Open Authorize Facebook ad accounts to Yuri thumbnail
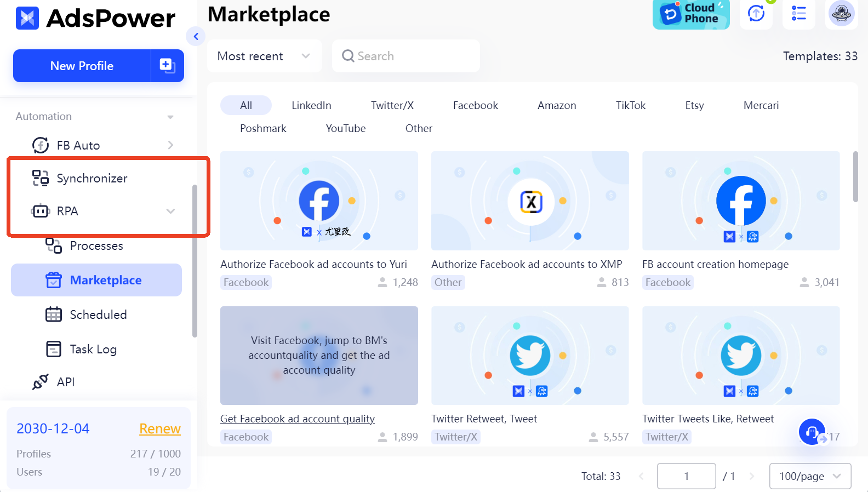The height and width of the screenshot is (492, 868). point(319,201)
